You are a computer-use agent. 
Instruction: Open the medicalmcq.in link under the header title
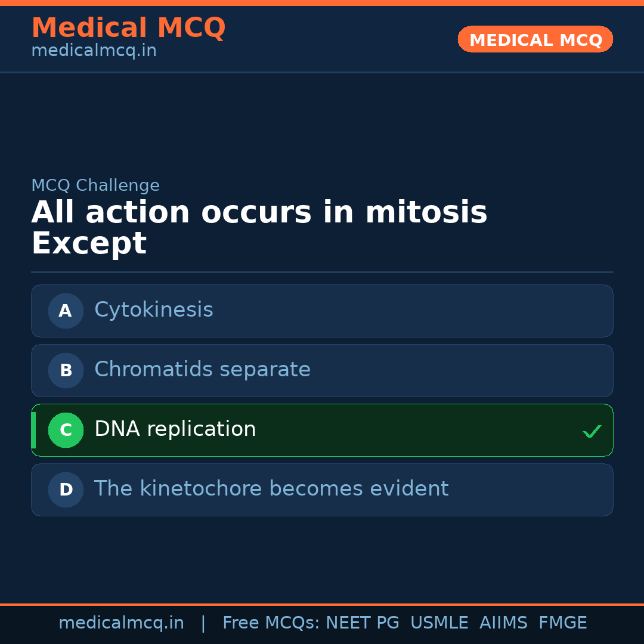pyautogui.click(x=94, y=51)
